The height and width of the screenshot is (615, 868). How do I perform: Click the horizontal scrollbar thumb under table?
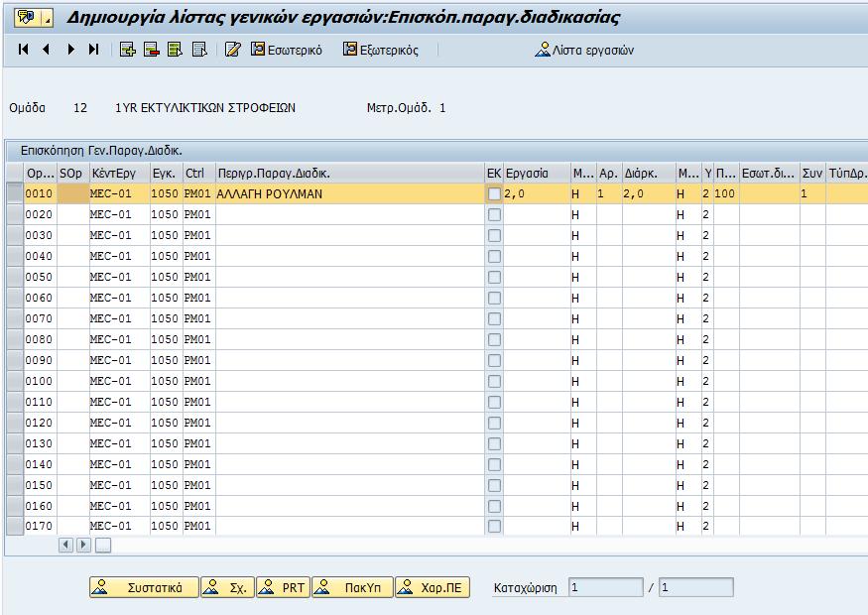pos(102,546)
